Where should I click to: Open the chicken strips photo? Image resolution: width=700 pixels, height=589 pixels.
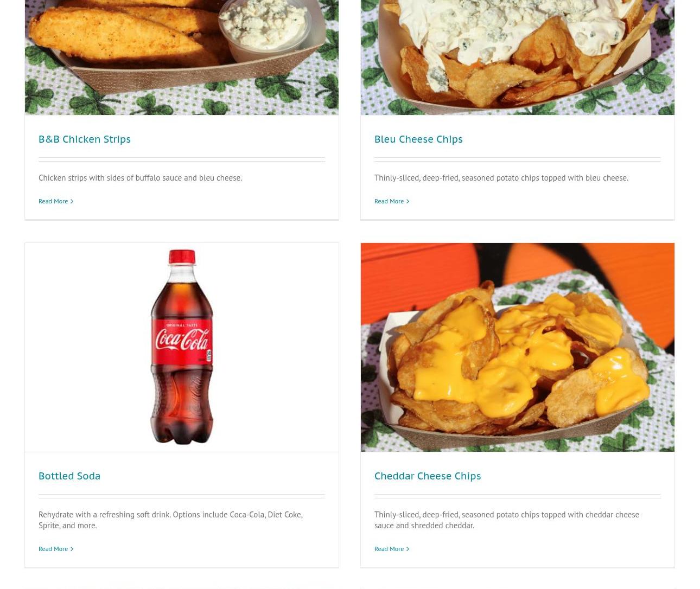click(x=182, y=57)
